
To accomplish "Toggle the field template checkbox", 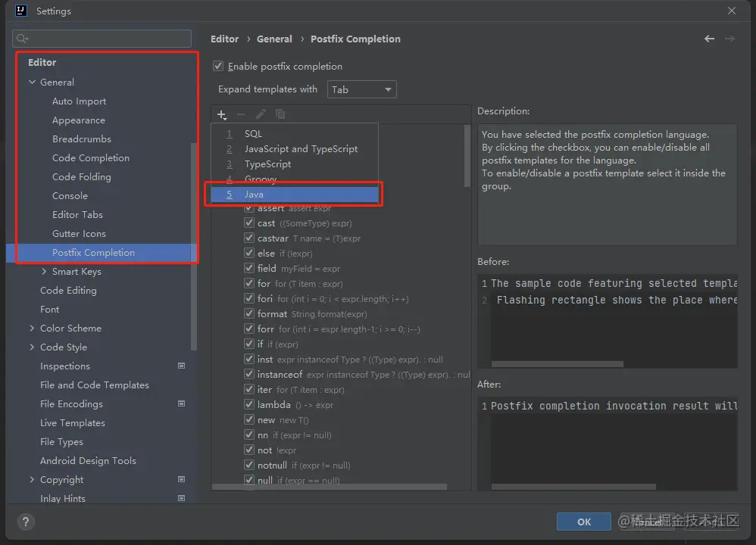I will [x=249, y=268].
